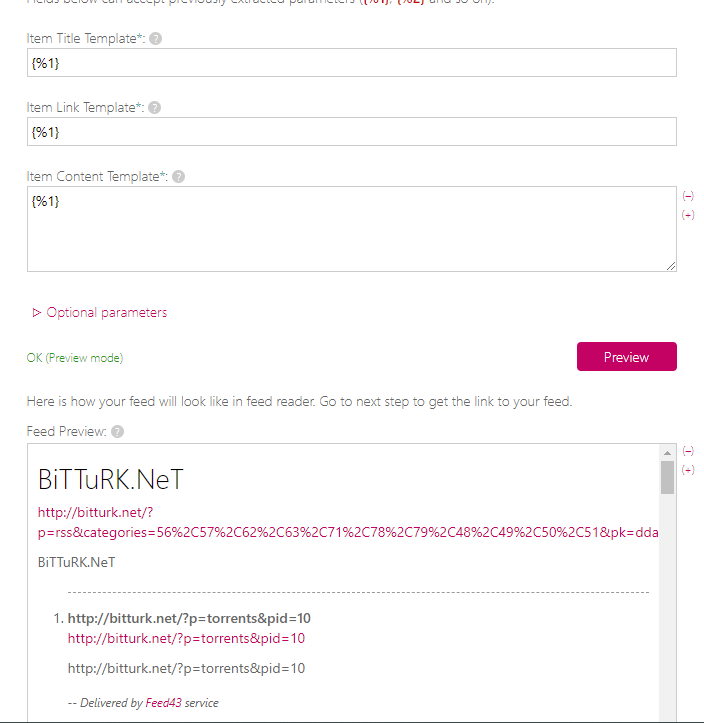Open help icon beside Item Title Template
This screenshot has height=723, width=704.
(x=155, y=39)
